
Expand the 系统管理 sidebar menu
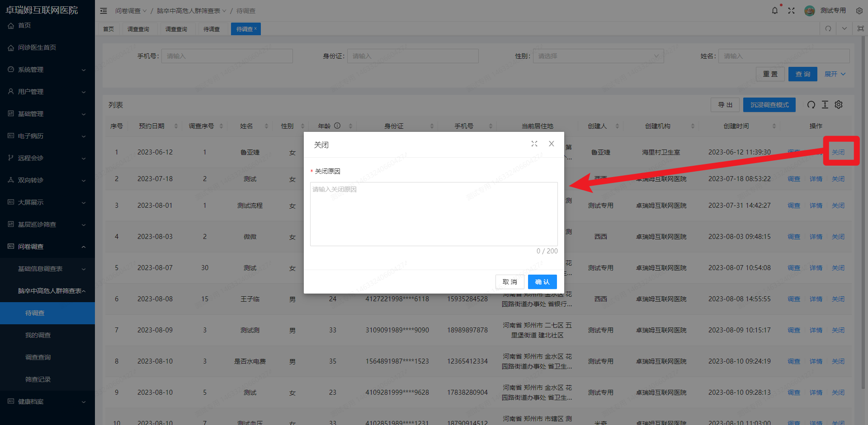pos(47,70)
